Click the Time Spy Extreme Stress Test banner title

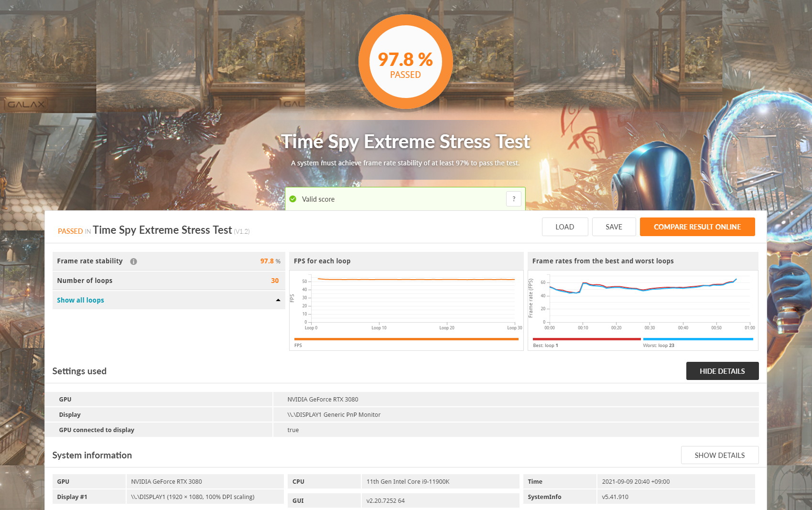[x=405, y=141]
